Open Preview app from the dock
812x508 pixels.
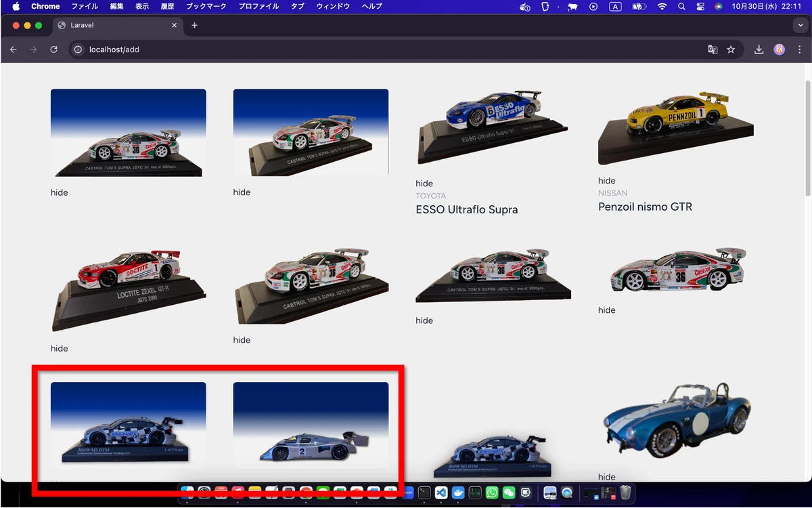550,493
